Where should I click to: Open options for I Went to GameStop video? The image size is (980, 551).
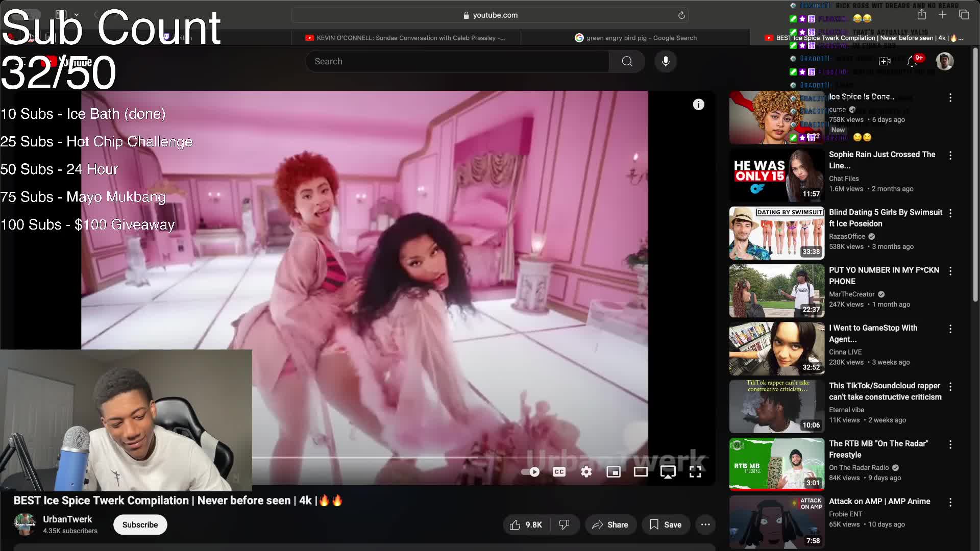pyautogui.click(x=950, y=329)
